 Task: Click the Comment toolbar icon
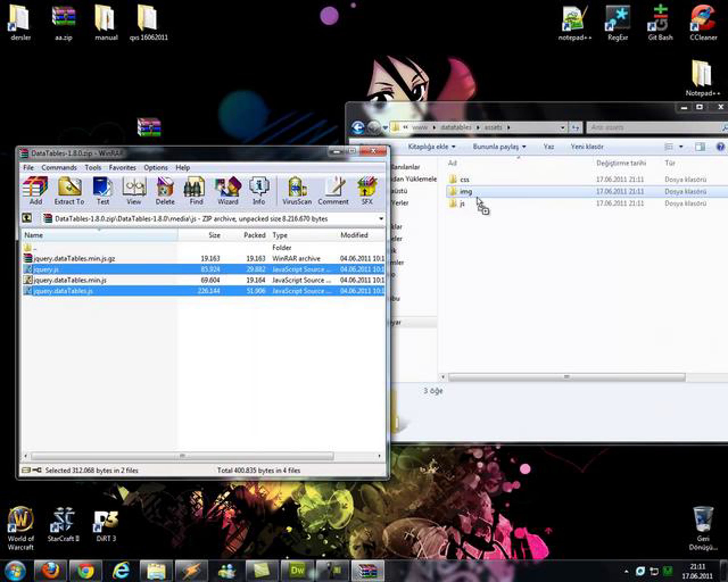click(333, 191)
